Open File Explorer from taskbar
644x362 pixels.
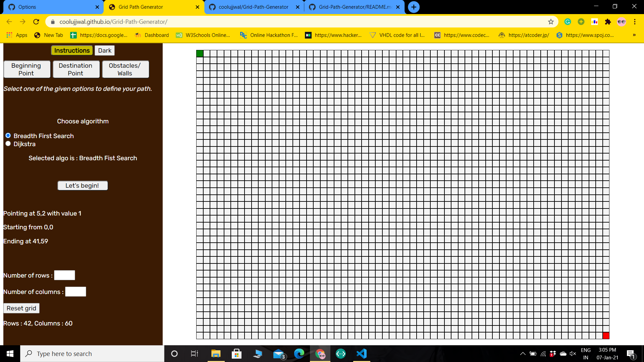(x=216, y=354)
